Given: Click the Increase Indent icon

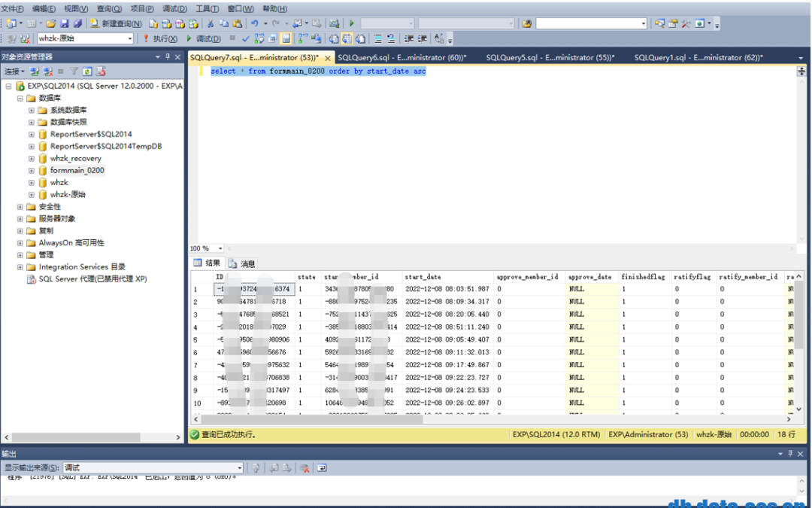Looking at the screenshot, I should point(422,38).
